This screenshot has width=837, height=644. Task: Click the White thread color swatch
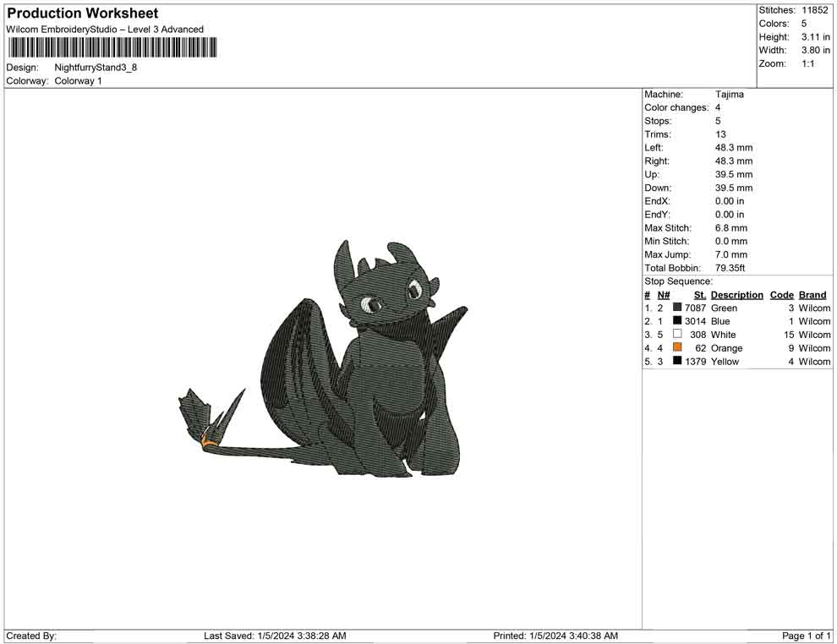pyautogui.click(x=677, y=334)
